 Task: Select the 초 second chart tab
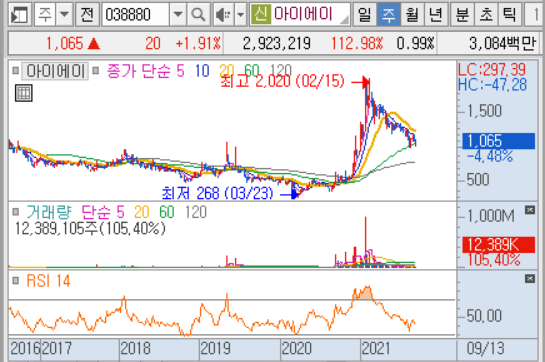(x=486, y=15)
